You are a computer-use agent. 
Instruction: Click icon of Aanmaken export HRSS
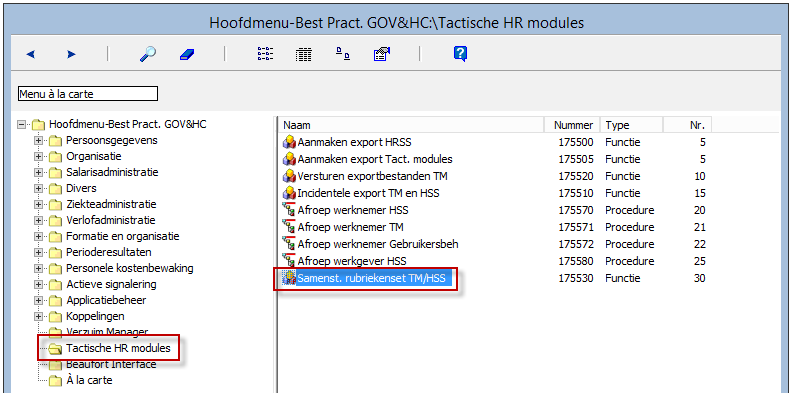point(289,142)
